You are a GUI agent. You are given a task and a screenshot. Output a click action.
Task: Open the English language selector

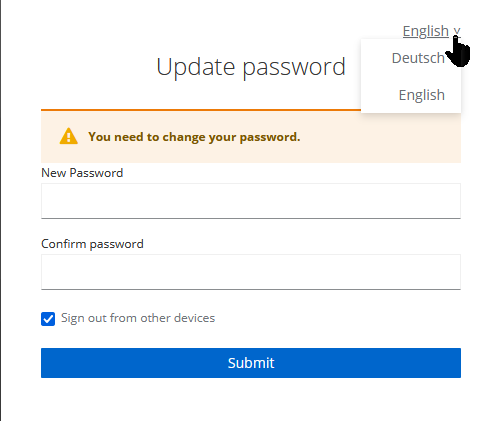pos(431,31)
